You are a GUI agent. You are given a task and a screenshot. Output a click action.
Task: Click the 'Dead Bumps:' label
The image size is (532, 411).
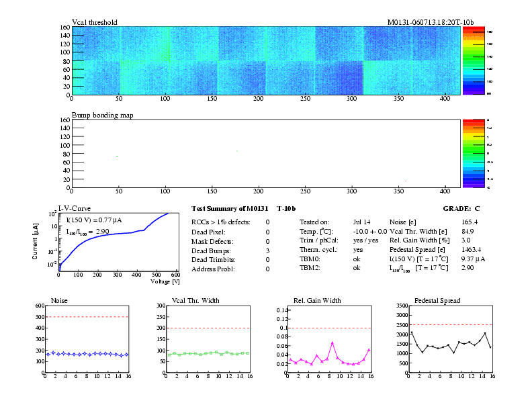click(211, 251)
